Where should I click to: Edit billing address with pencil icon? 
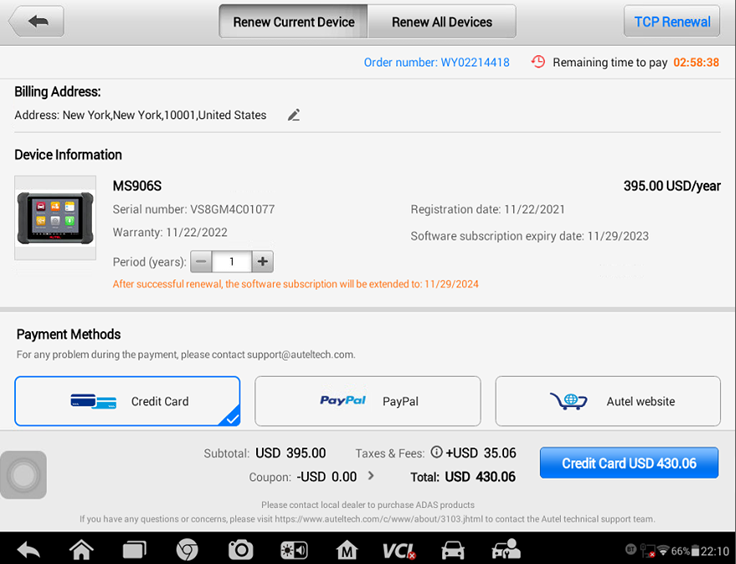click(294, 115)
